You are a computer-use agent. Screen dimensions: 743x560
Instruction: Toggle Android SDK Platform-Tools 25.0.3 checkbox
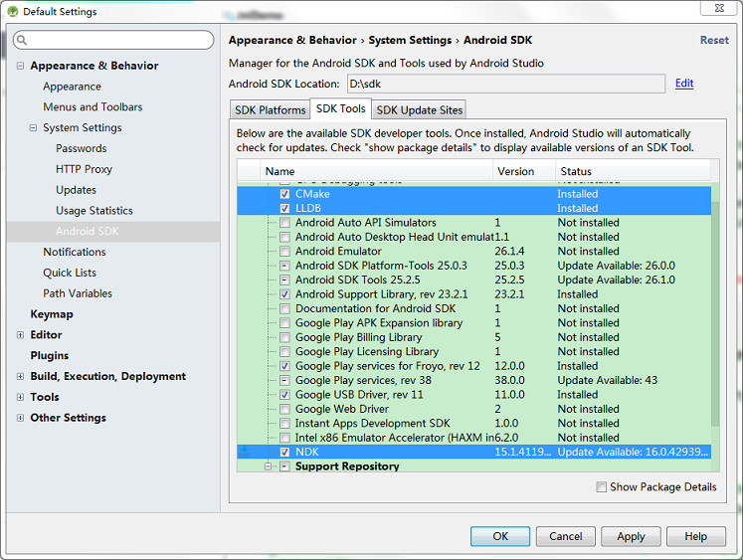284,266
